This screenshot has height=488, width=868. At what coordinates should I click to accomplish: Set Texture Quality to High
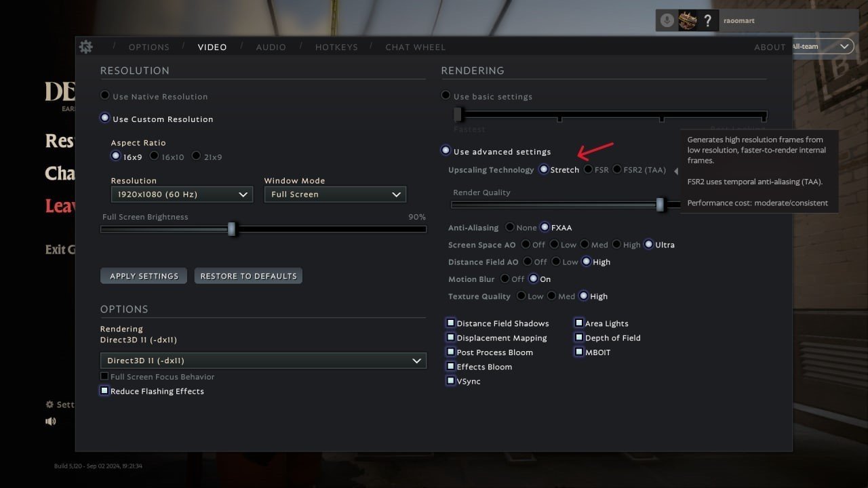pos(583,296)
